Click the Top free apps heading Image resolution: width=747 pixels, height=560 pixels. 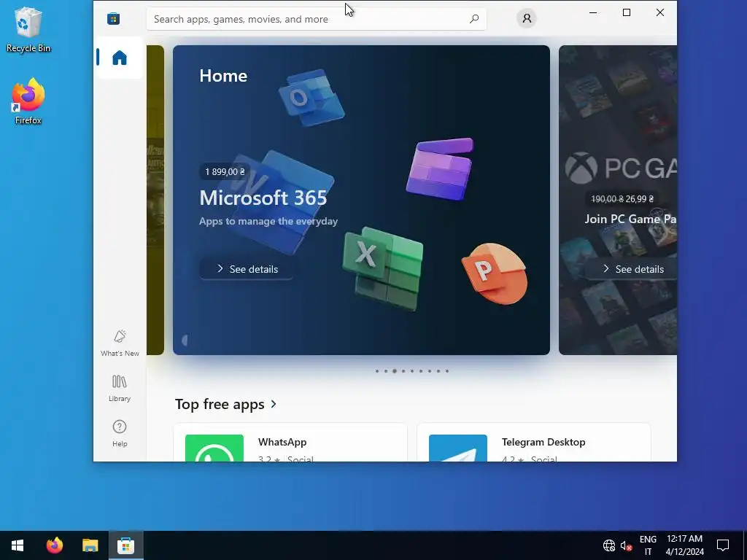(x=220, y=404)
